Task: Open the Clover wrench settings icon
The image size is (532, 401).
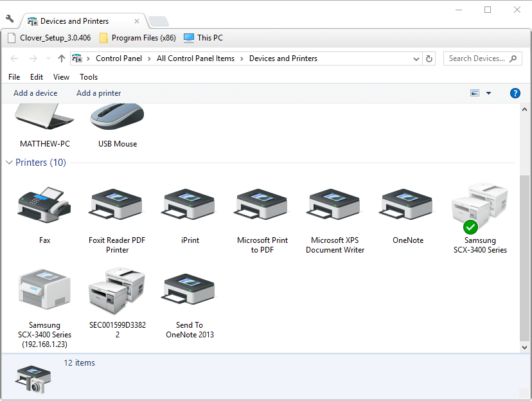Action: coord(10,19)
